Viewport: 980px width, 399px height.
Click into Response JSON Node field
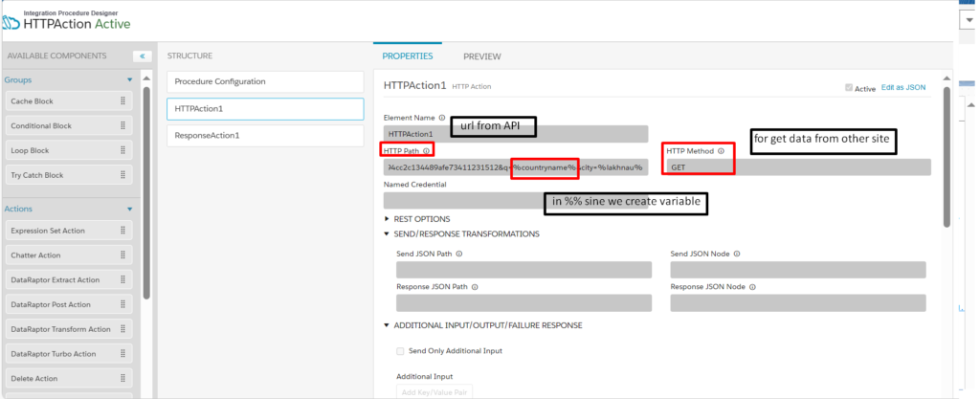point(798,303)
